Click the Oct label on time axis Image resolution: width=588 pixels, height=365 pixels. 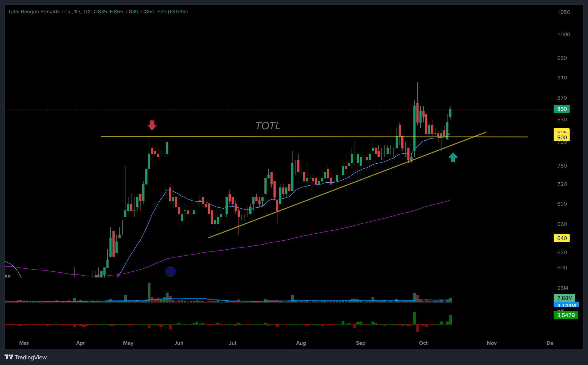pyautogui.click(x=423, y=343)
